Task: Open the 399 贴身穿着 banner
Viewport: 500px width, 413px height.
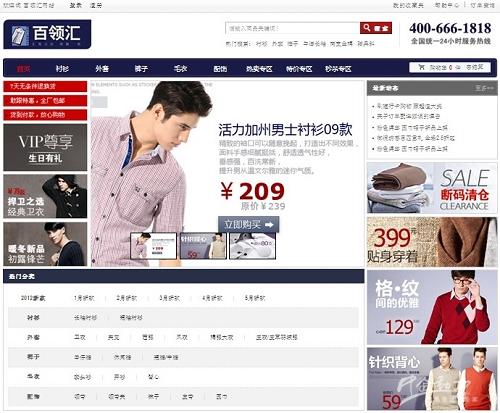Action: 432,242
